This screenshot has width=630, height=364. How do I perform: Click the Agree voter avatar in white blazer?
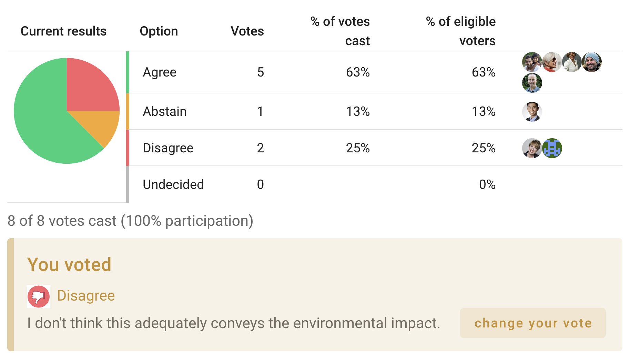tap(572, 62)
